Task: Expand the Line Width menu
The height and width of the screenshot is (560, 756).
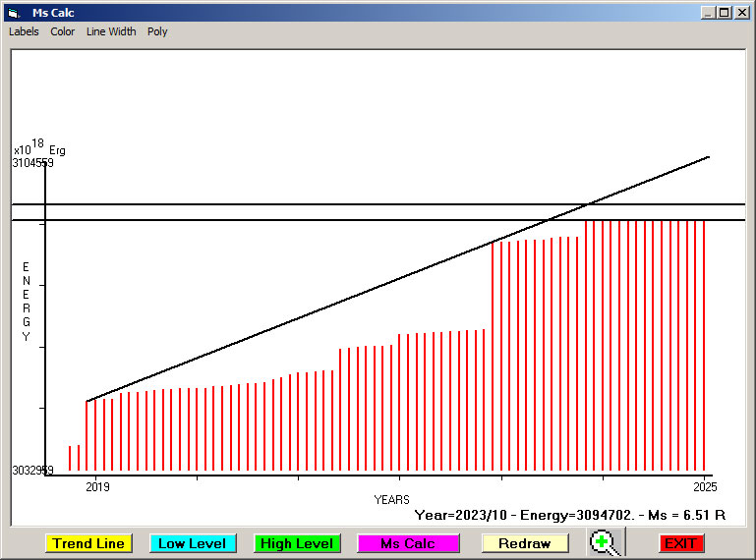Action: click(x=111, y=31)
